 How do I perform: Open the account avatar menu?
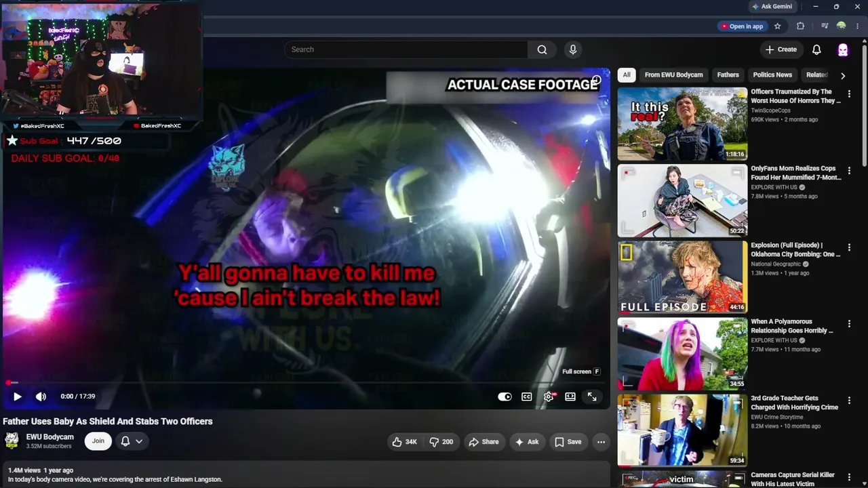pos(843,49)
